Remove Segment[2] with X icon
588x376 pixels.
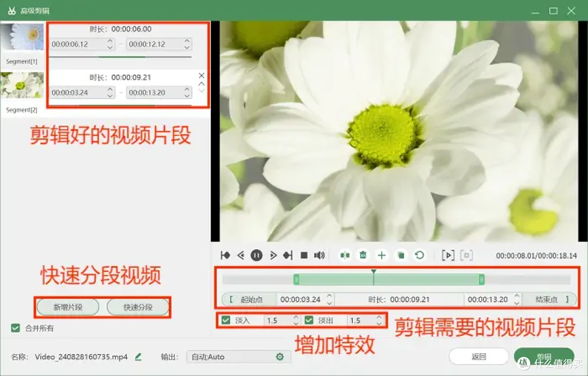coord(201,75)
